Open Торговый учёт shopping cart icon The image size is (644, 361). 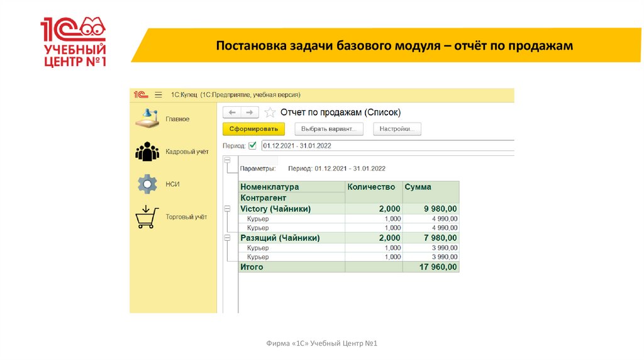[x=146, y=217]
